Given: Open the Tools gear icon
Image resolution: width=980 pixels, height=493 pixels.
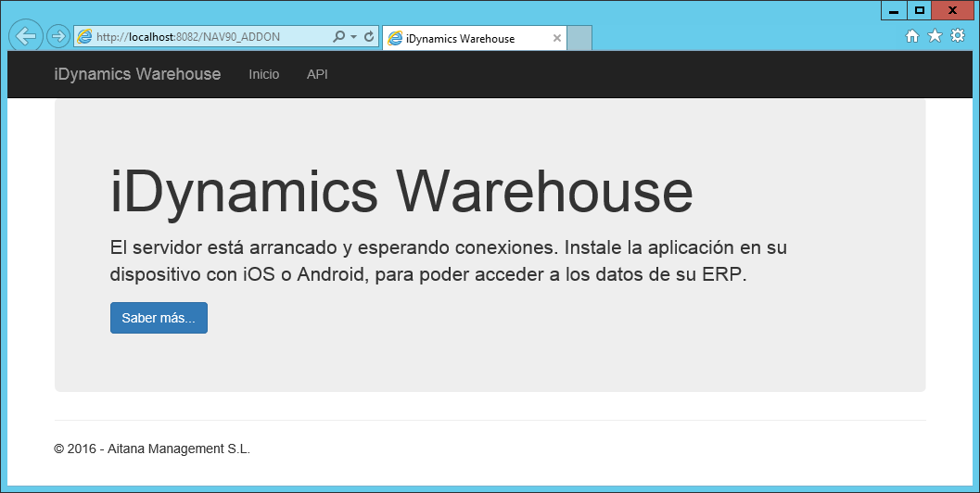Looking at the screenshot, I should [x=958, y=35].
